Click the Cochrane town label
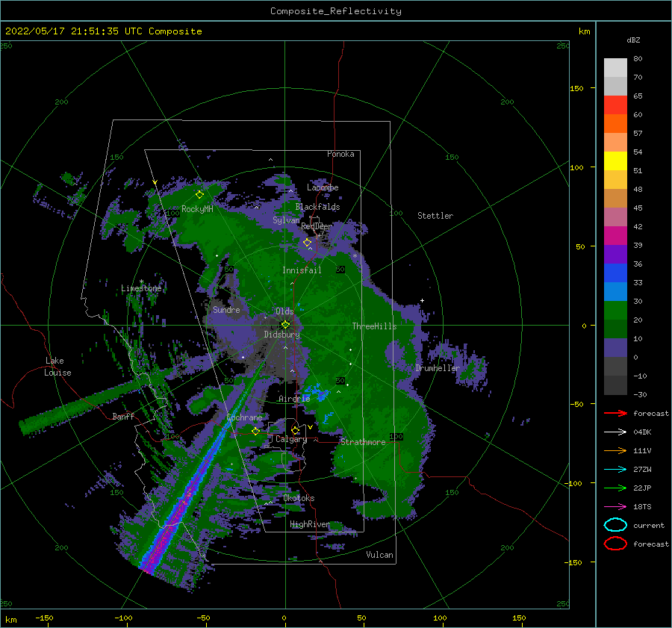Image resolution: width=672 pixels, height=628 pixels. tap(244, 417)
